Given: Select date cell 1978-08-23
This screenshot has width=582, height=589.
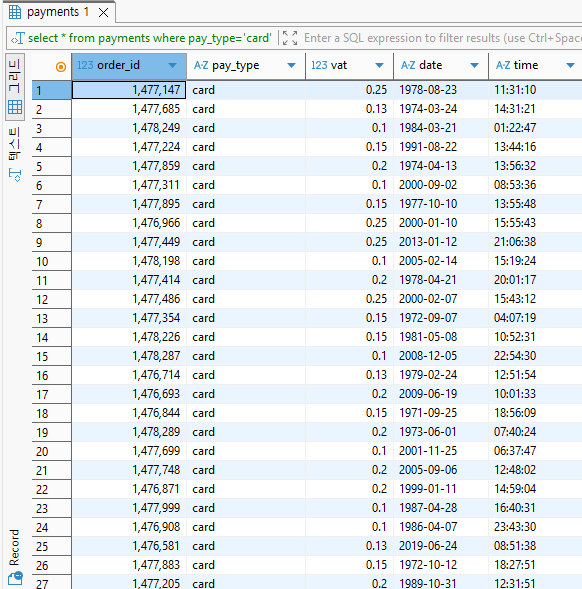Looking at the screenshot, I should (x=441, y=90).
